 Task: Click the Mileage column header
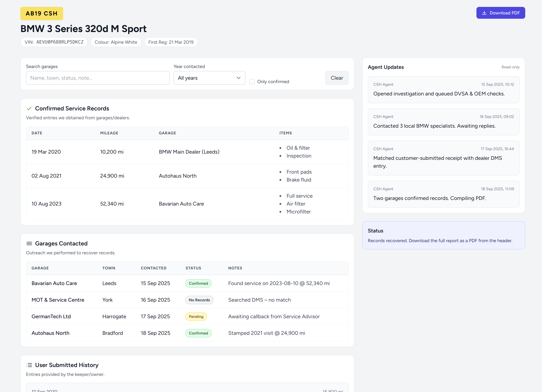click(x=109, y=133)
